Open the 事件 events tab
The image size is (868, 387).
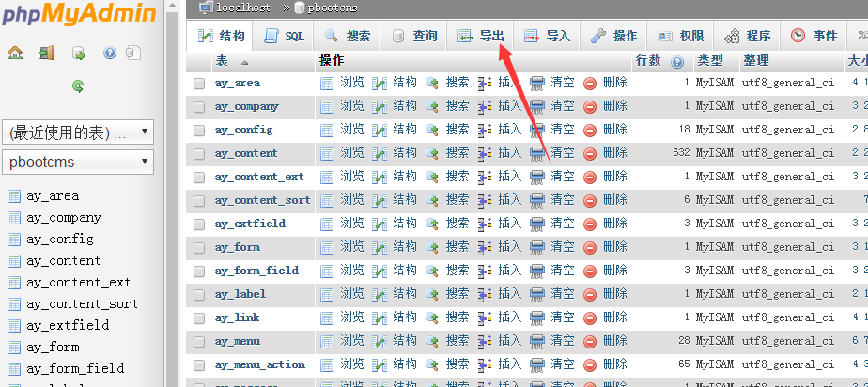coord(814,36)
